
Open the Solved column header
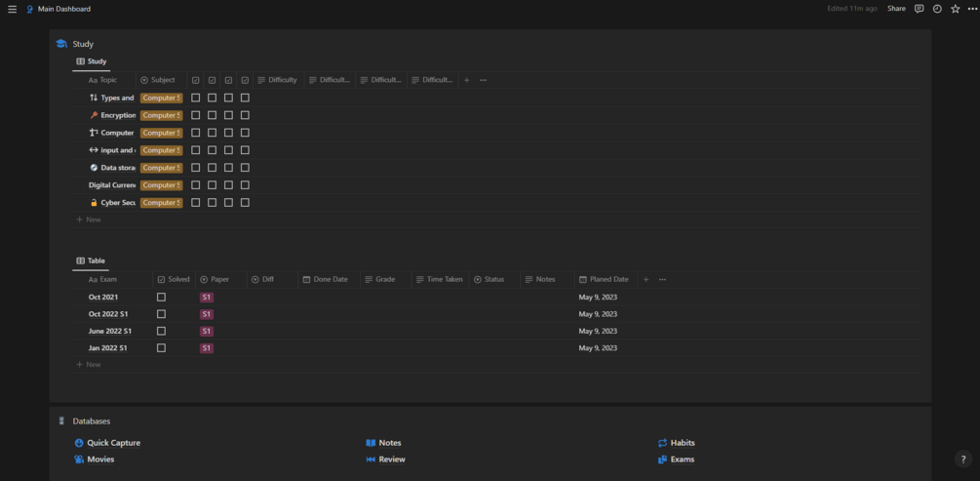point(174,280)
